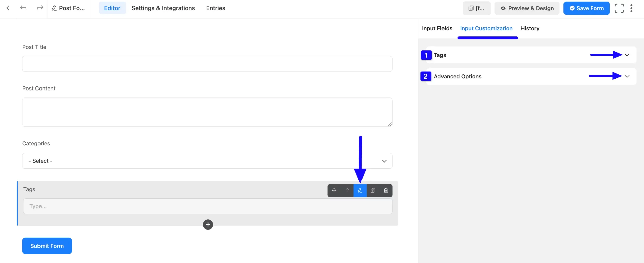Edit the Tags field
Viewport: 644px width, 263px height.
coord(360,190)
